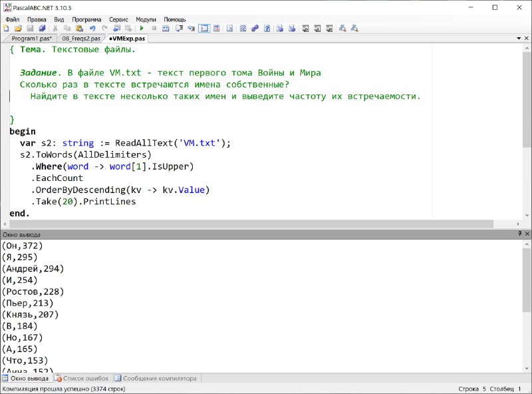Select the VMExp.pas tab
The height and width of the screenshot is (394, 532).
[x=127, y=39]
